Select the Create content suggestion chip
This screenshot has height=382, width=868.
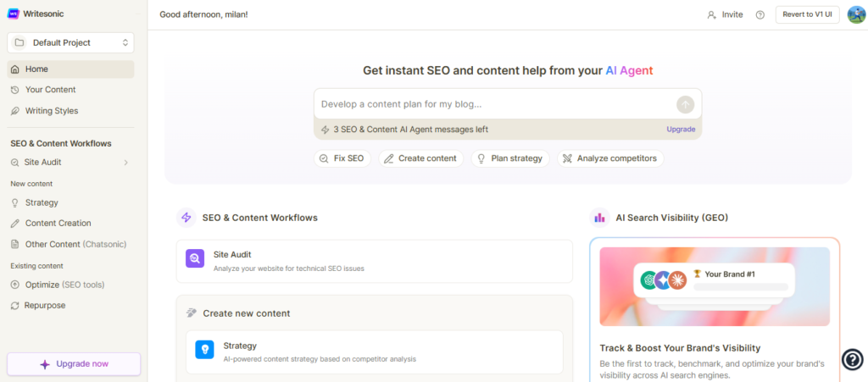421,158
